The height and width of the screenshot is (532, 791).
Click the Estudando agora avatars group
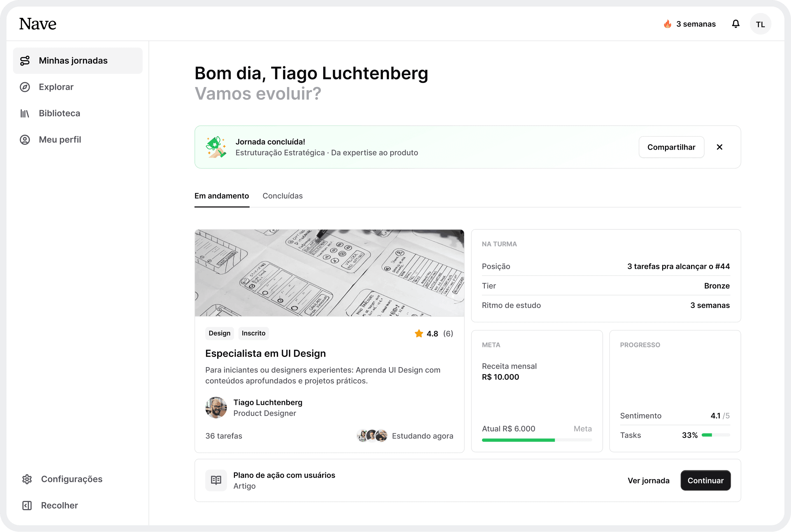coord(371,436)
